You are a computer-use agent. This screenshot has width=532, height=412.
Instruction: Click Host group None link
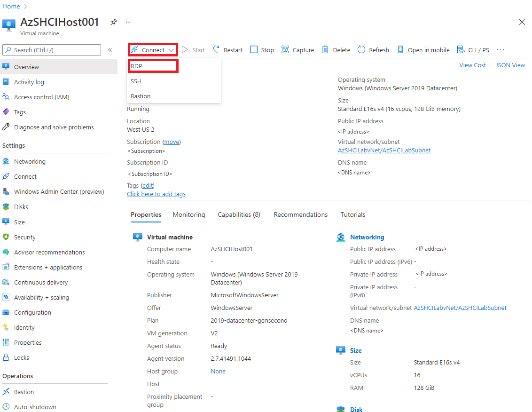(218, 371)
